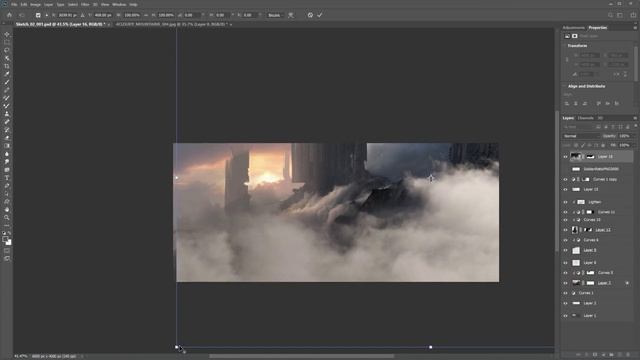Click the rotation angle field in options bar
Viewport: 640px width, 360px height.
[x=191, y=15]
